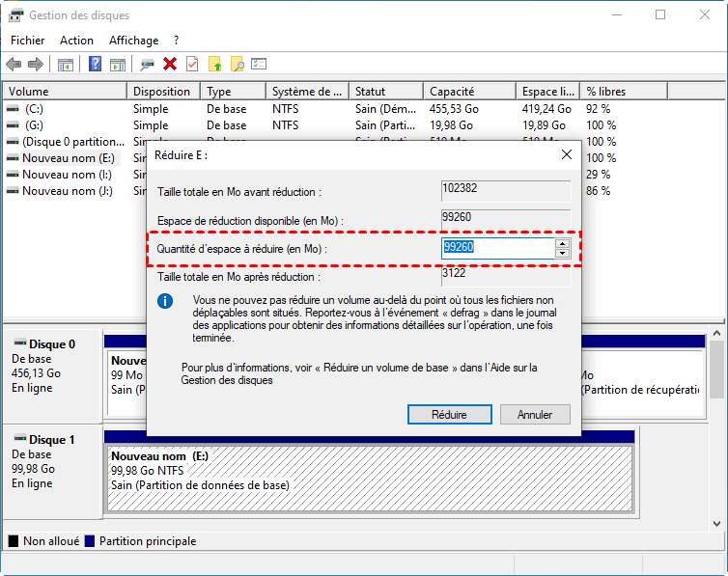Sort by the % libres column header
The image size is (728, 576).
coord(624,92)
